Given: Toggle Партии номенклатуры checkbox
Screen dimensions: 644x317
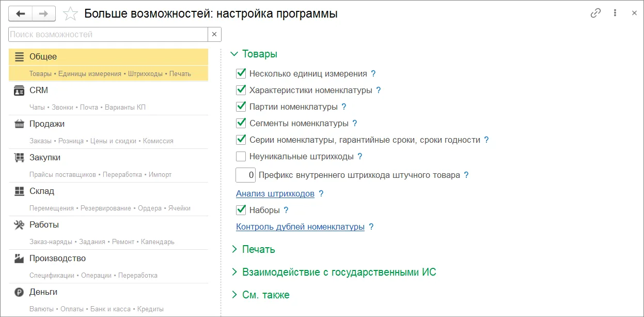Looking at the screenshot, I should tap(241, 107).
